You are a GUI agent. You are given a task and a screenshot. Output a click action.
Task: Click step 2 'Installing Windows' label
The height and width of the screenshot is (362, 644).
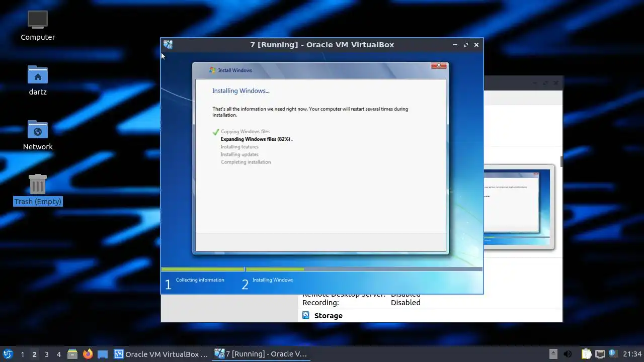273,280
